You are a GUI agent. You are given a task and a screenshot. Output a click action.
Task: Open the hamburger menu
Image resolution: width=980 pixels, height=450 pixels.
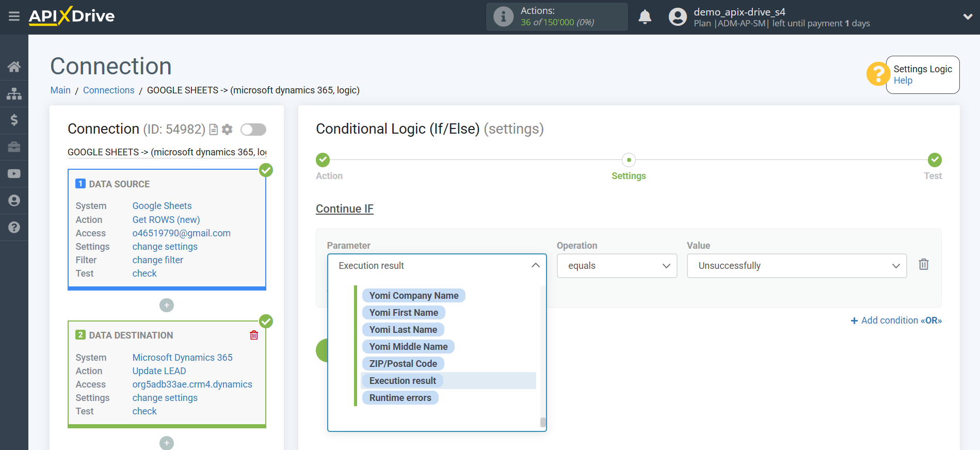point(14,17)
